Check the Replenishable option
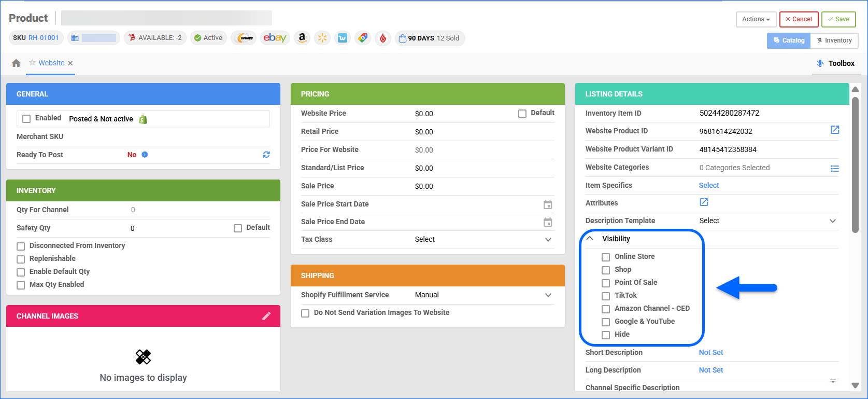Screen dimensions: 868x399 click(x=21, y=259)
